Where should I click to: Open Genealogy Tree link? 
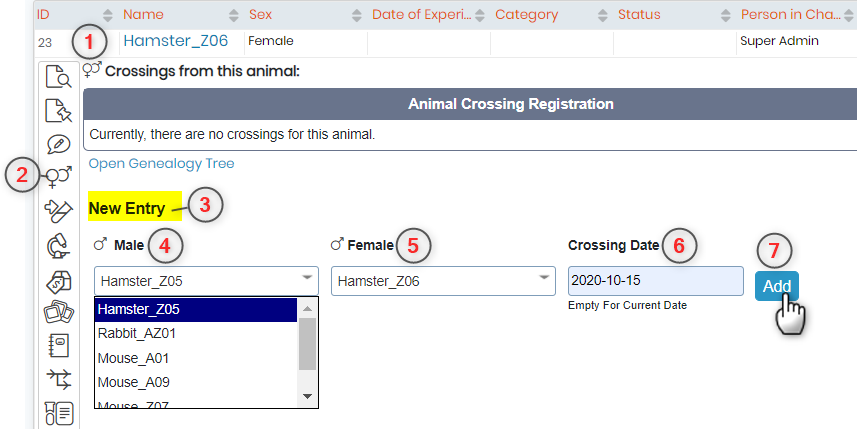click(x=161, y=163)
